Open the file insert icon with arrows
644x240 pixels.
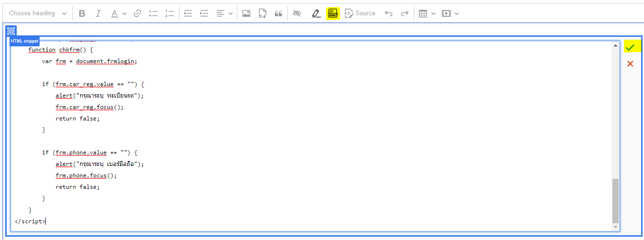(262, 13)
